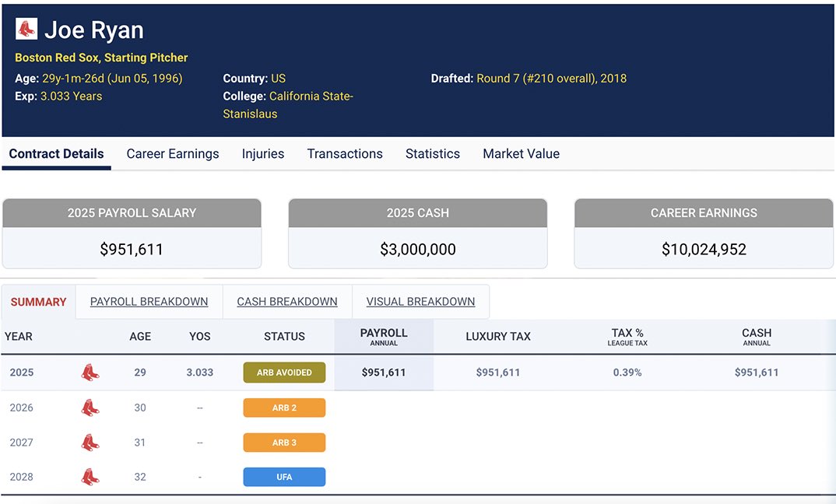Click the YOS column header
836x504 pixels.
(200, 337)
